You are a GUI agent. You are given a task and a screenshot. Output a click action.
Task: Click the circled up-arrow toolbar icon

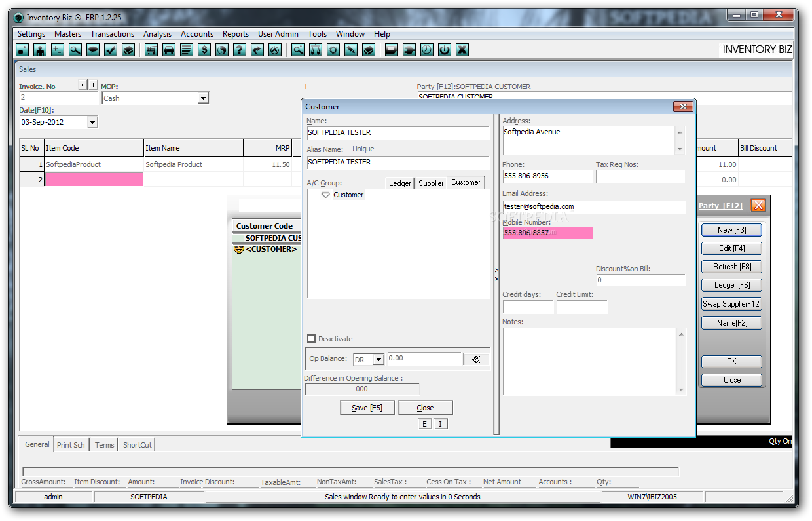[x=275, y=50]
